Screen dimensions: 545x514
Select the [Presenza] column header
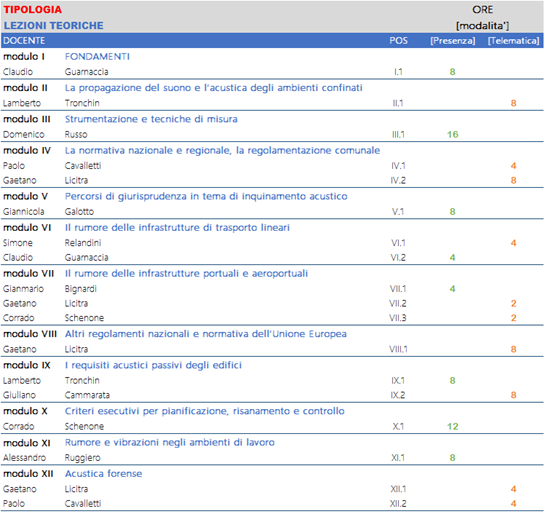(453, 41)
